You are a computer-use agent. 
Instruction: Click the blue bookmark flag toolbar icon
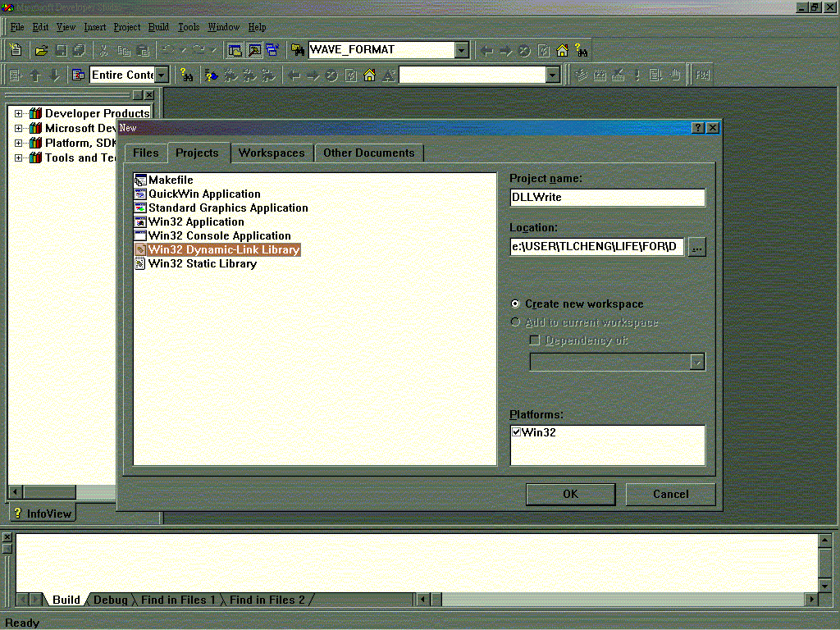pos(211,75)
